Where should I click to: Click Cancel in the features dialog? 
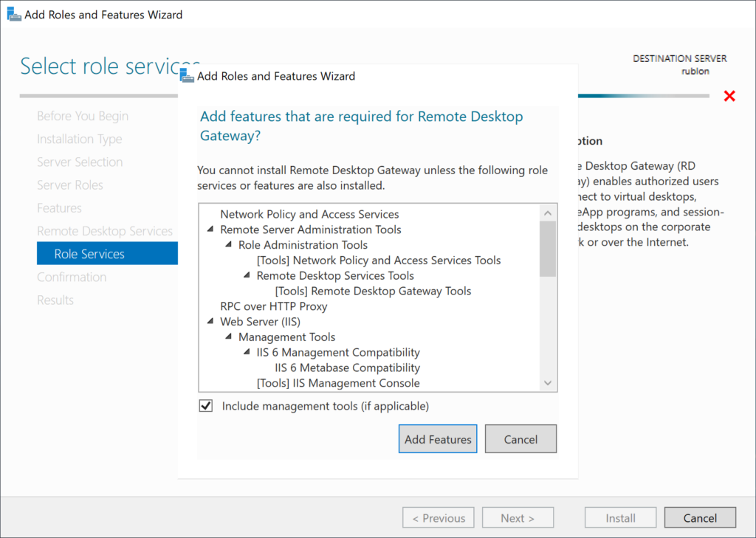pos(520,438)
